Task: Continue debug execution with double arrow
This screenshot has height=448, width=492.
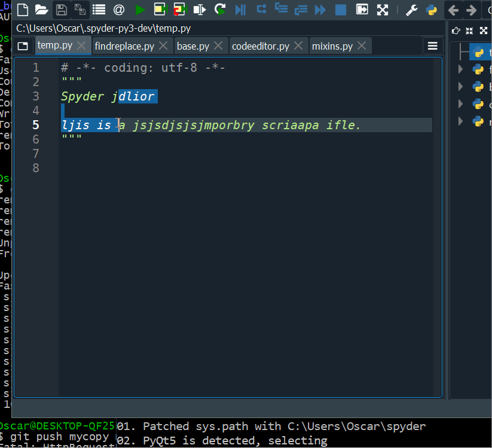Action: click(320, 10)
